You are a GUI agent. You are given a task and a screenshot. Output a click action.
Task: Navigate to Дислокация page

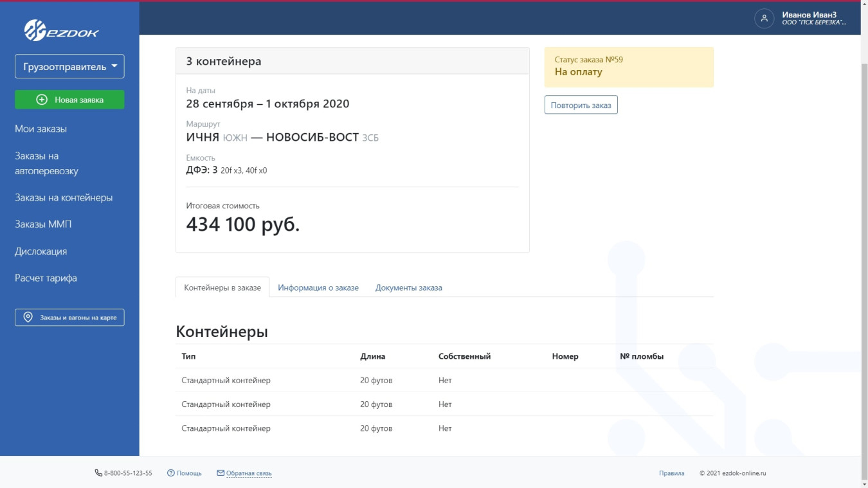point(41,251)
